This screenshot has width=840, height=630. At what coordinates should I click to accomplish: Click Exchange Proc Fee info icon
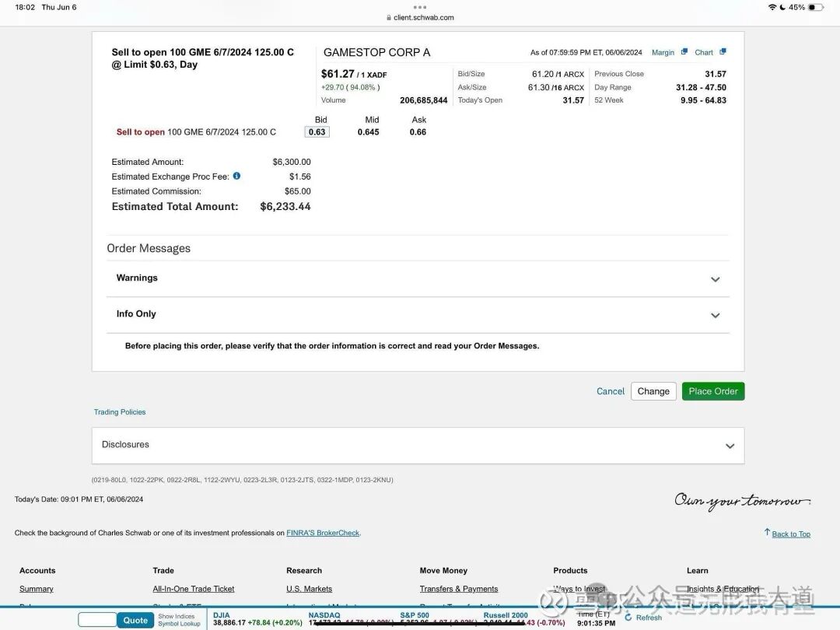tap(236, 176)
